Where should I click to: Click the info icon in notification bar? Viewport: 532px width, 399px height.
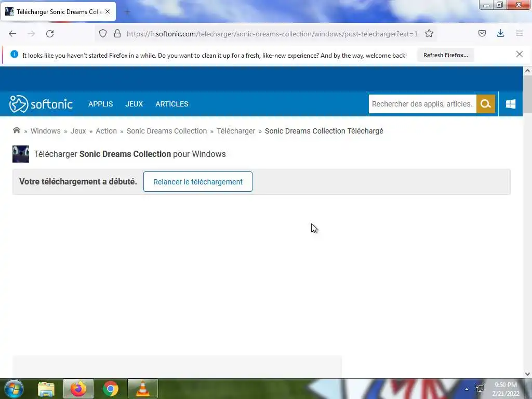point(14,54)
